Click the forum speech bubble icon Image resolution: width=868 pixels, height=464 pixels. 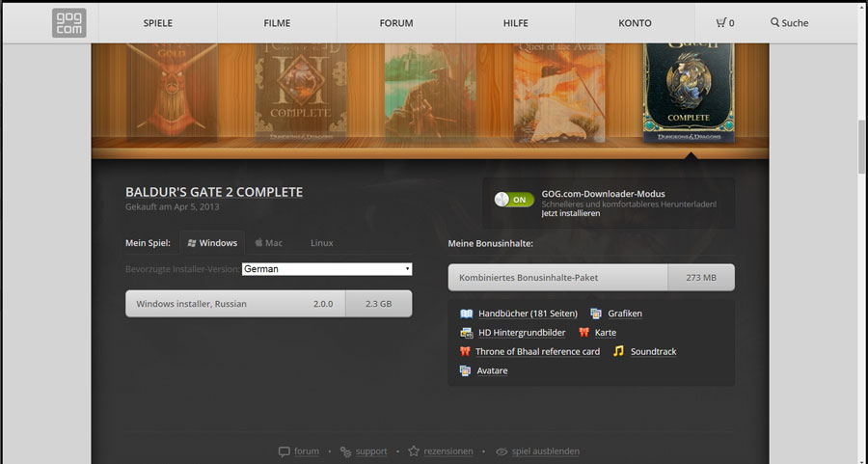click(284, 451)
